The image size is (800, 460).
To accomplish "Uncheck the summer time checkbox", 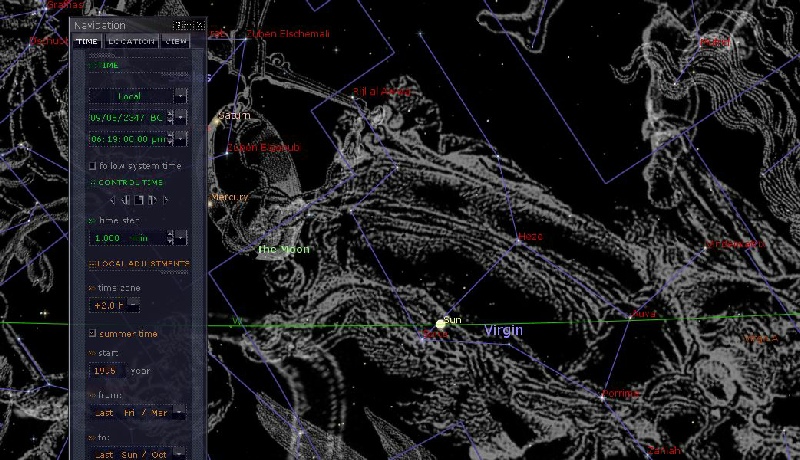I will [92, 333].
